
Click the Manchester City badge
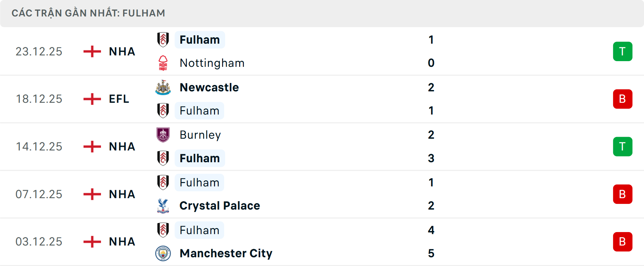(163, 254)
